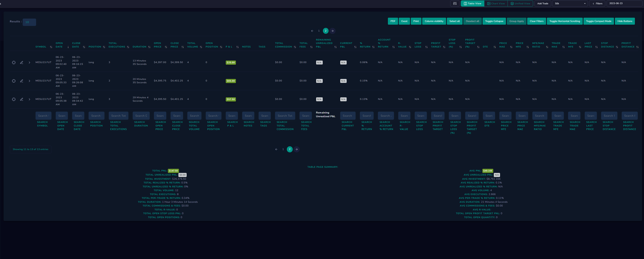Sort the Open Position column
Screen dimensions: 644x259
click(221, 47)
